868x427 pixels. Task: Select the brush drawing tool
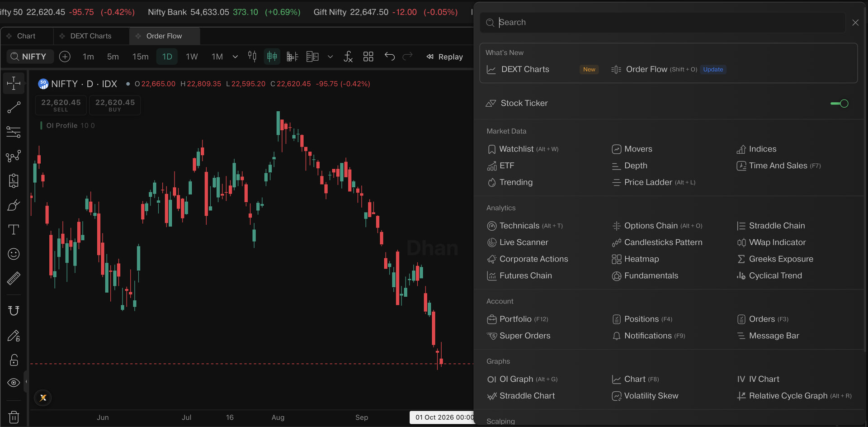point(14,205)
